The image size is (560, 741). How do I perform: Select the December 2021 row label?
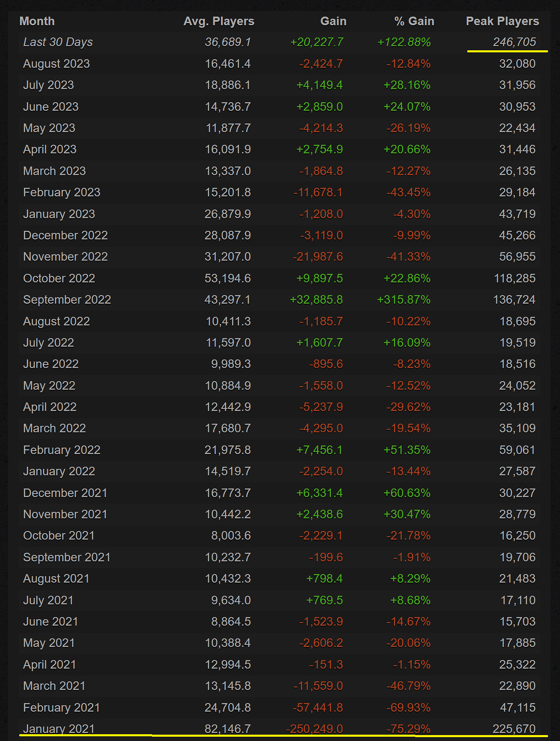[x=65, y=493]
